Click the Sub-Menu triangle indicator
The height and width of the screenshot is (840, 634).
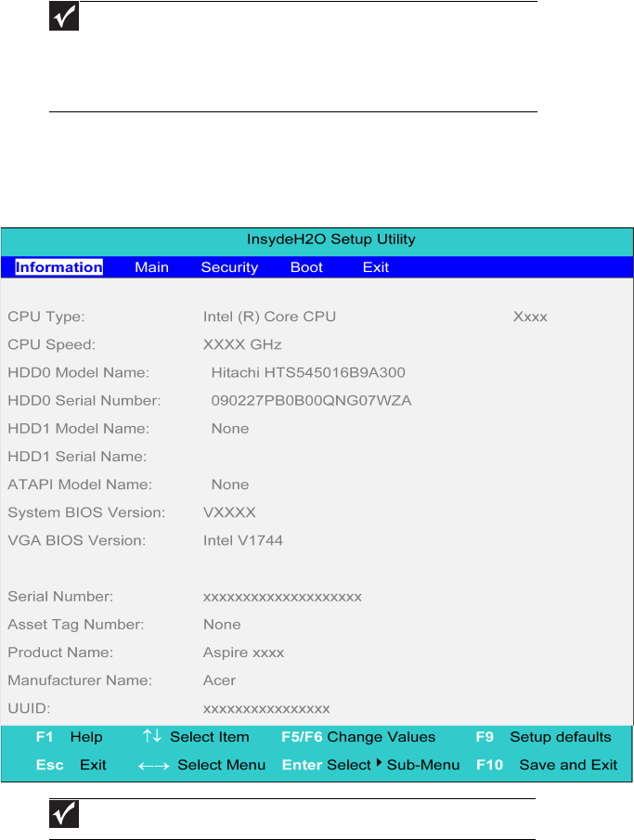click(x=379, y=762)
